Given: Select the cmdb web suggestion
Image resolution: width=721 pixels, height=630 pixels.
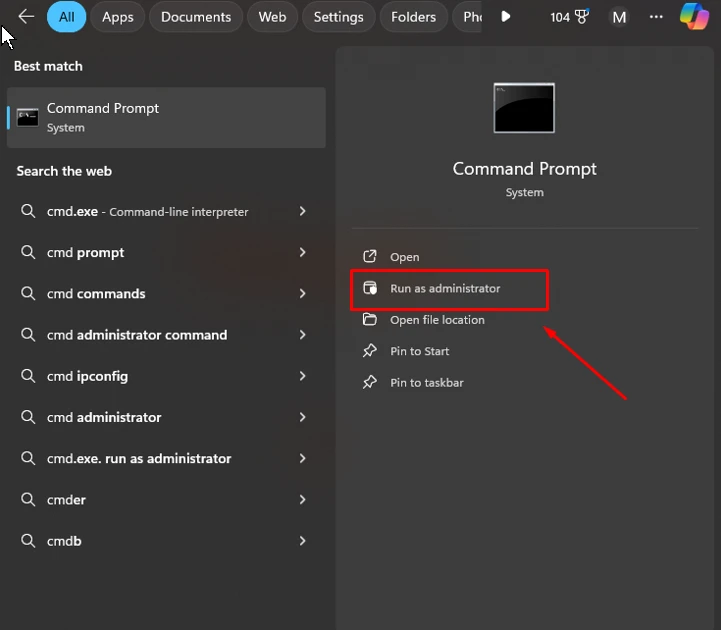Looking at the screenshot, I should pos(166,541).
